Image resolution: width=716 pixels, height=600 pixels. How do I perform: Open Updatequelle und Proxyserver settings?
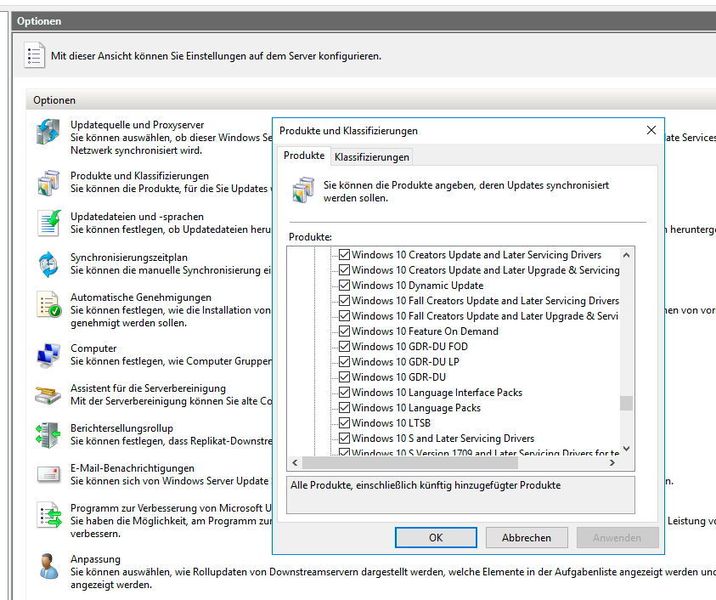pyautogui.click(x=137, y=125)
